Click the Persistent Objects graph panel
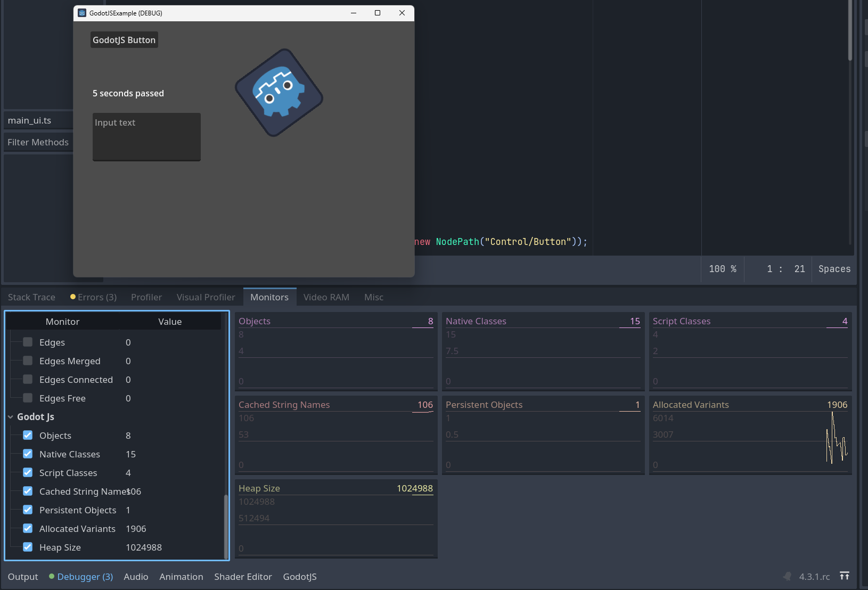 tap(543, 436)
